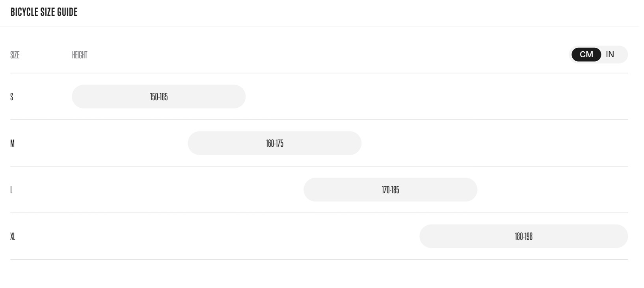Image resolution: width=644 pixels, height=288 pixels.
Task: Click the 170-185 text in L row
Action: [391, 190]
